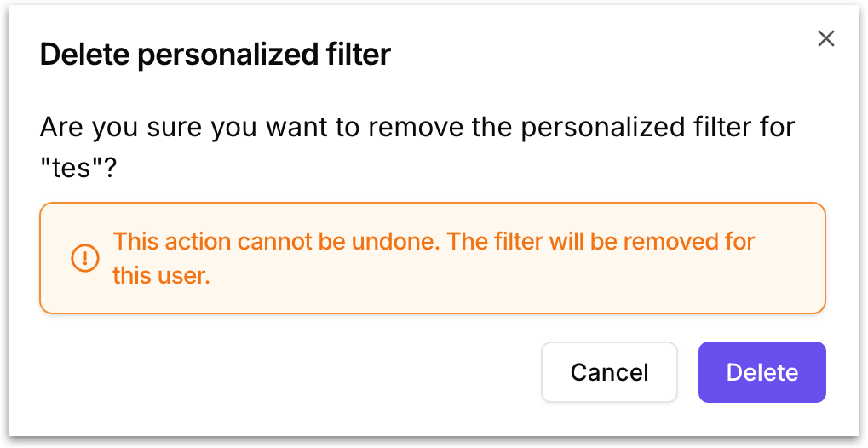
Task: Click the question mark after "tes"
Action: [x=109, y=169]
